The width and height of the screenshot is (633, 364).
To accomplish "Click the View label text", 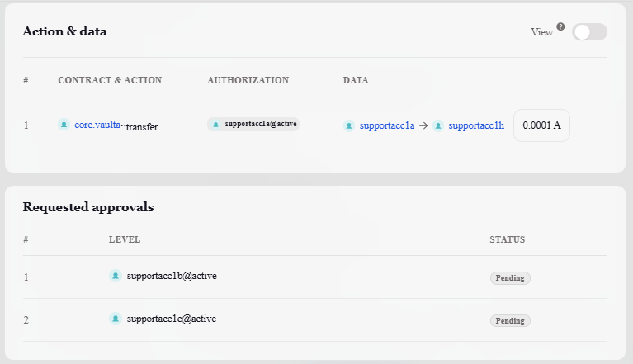I will (x=541, y=32).
